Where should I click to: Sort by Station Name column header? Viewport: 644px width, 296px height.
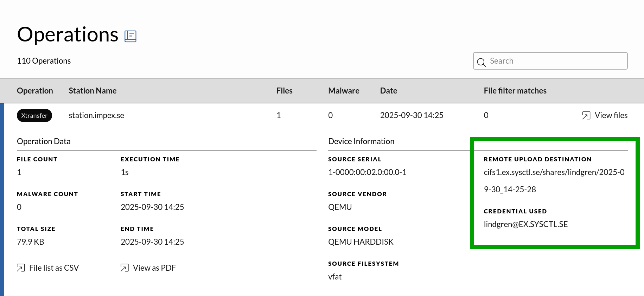click(93, 91)
